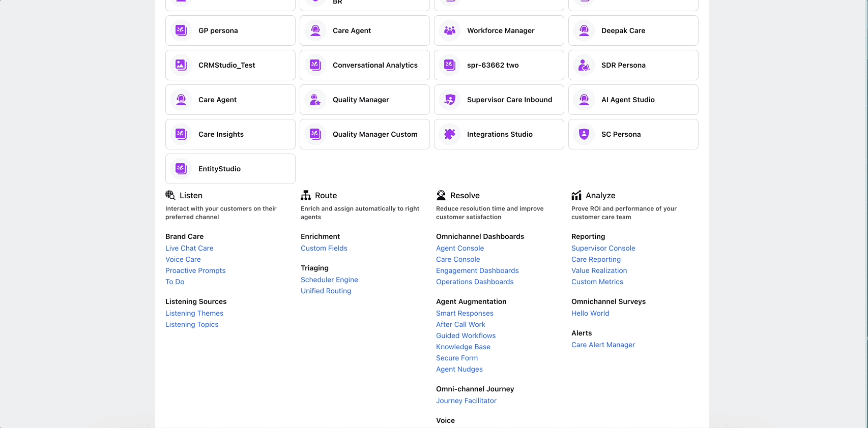Open the Secure Form link
868x428 pixels.
pos(457,358)
